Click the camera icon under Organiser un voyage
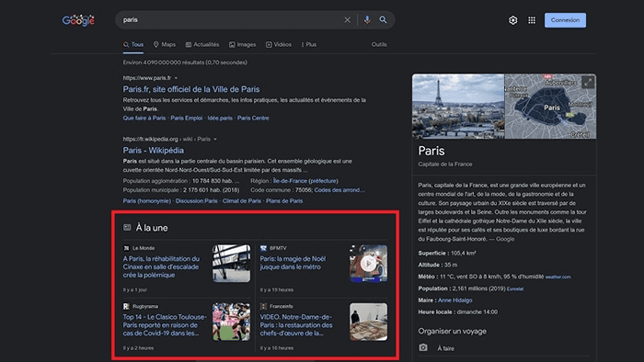 pos(423,347)
